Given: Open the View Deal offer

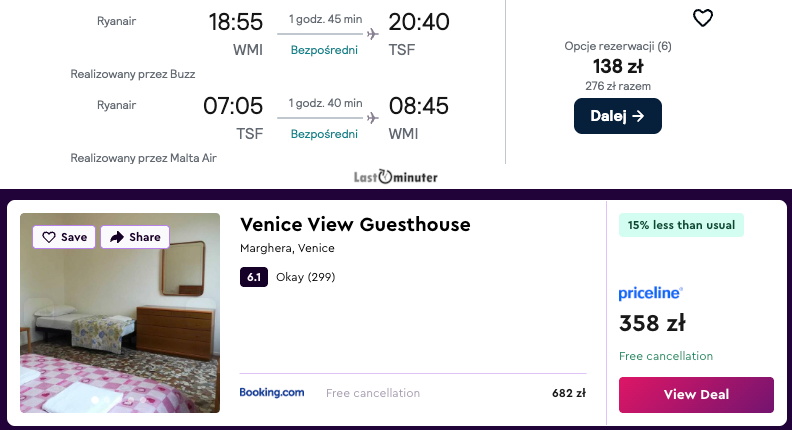Looking at the screenshot, I should point(696,394).
